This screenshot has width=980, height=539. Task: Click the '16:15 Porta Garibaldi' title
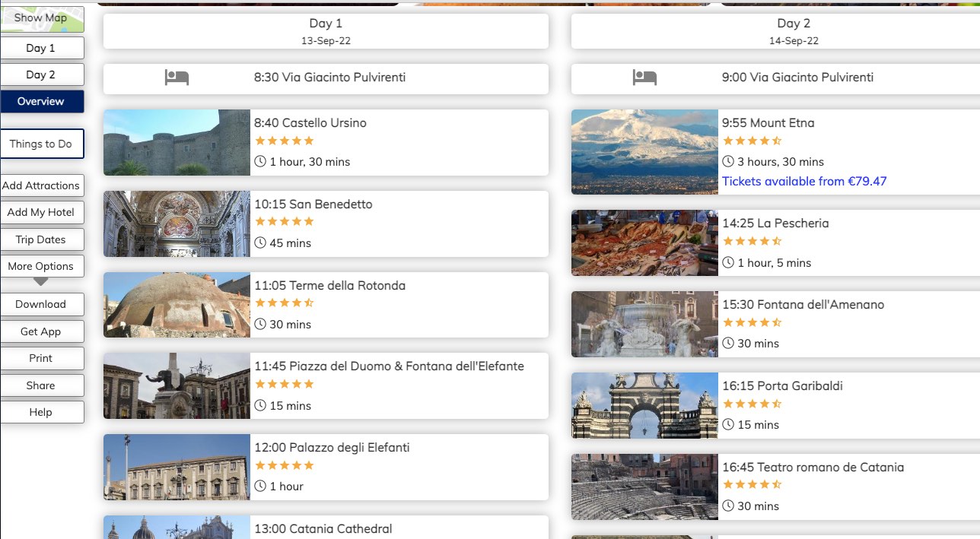coord(782,386)
